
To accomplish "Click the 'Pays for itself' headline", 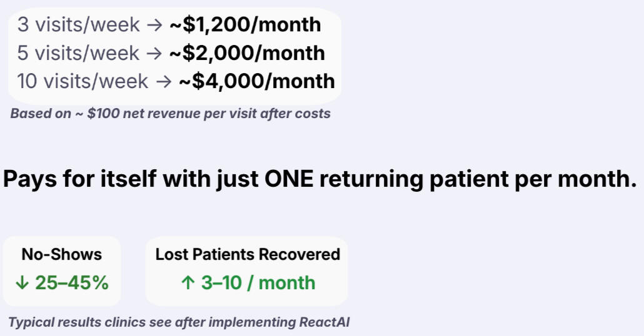I will coord(319,180).
